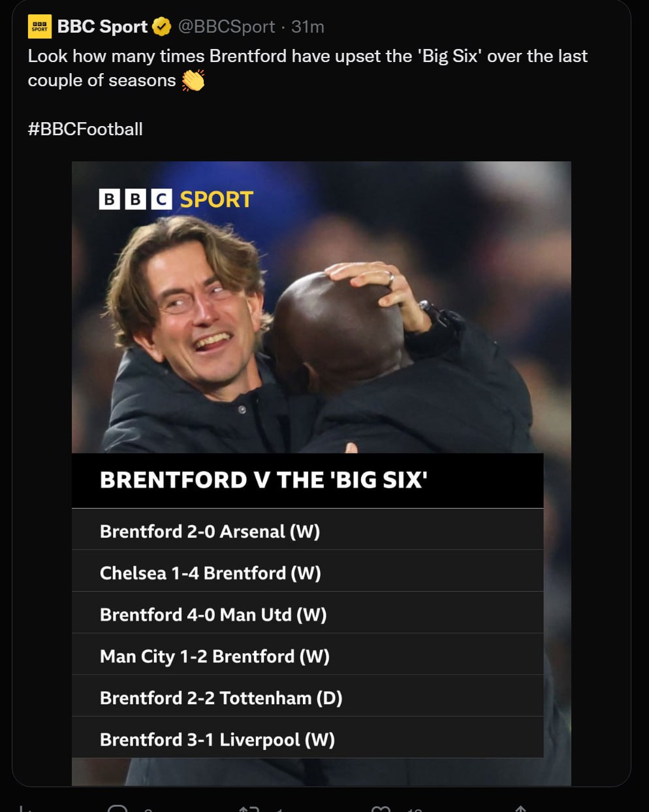Select the Brentford 2-2 Tottenham draw row
This screenshot has width=649, height=812.
click(221, 698)
